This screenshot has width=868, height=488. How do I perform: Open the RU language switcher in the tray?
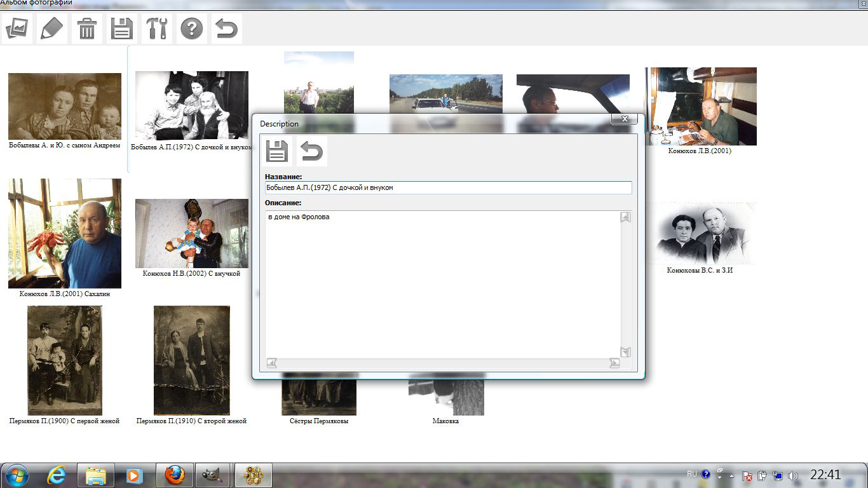692,474
